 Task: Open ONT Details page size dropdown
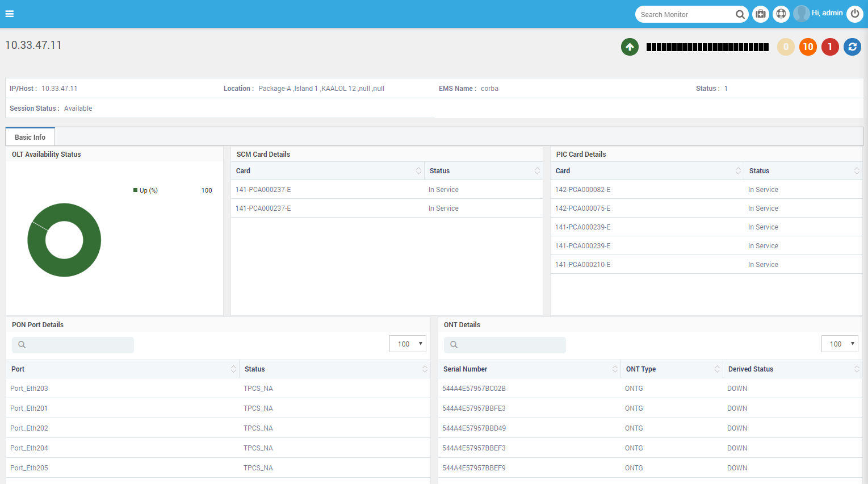coord(840,344)
